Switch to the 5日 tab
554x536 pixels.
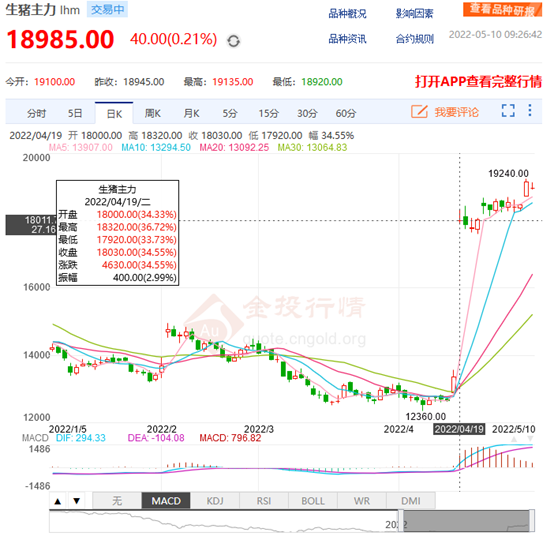coord(75,113)
